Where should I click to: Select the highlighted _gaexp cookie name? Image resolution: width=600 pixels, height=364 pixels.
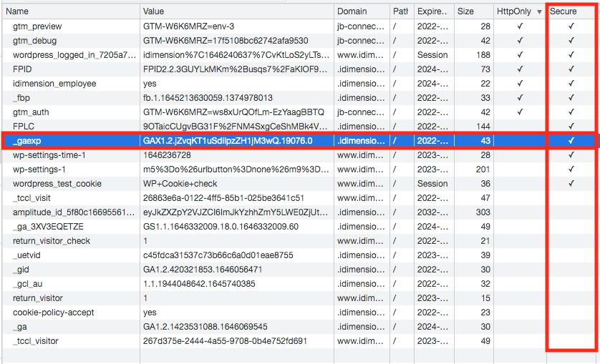point(26,141)
